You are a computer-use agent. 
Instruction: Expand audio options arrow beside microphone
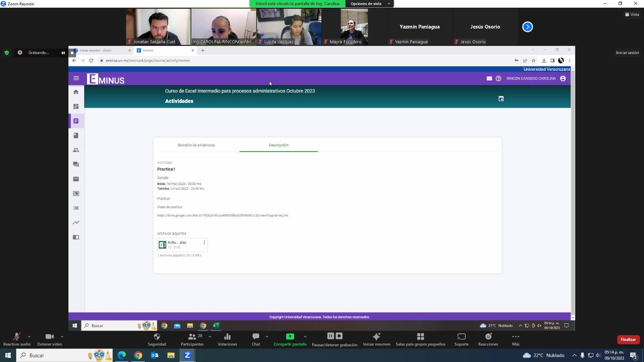(29, 336)
